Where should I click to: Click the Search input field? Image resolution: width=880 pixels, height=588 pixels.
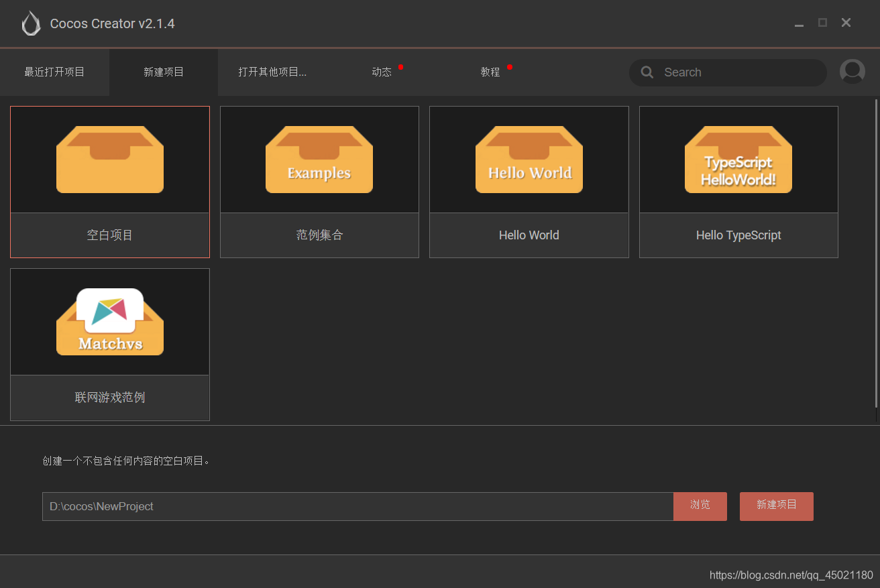coord(728,72)
